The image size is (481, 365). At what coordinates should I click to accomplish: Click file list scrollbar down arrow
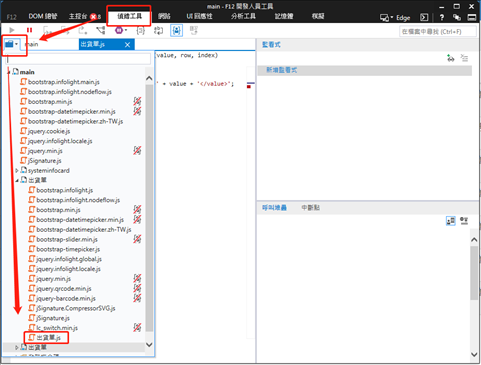coord(149,345)
